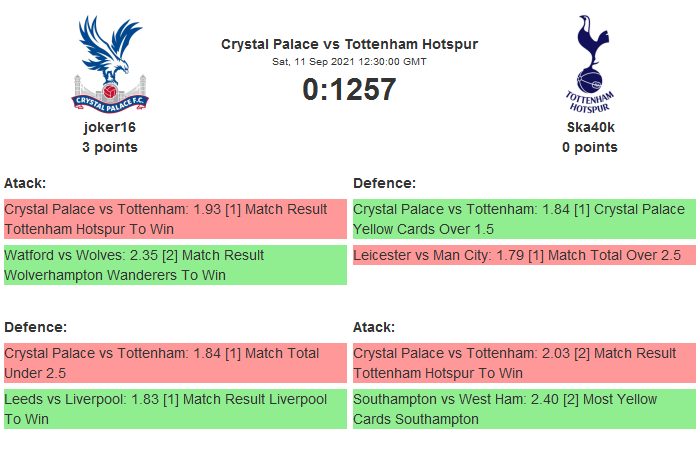Viewport: 700px width, 460px height.
Task: Click the Defence heading above the Under 2.5 bet
Action: pyautogui.click(x=35, y=327)
